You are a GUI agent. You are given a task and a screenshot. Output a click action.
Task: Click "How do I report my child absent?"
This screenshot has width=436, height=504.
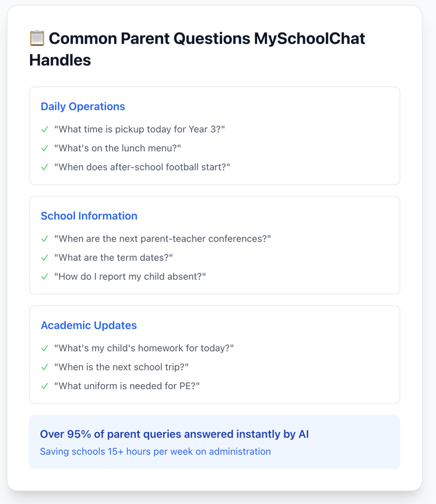pos(130,277)
